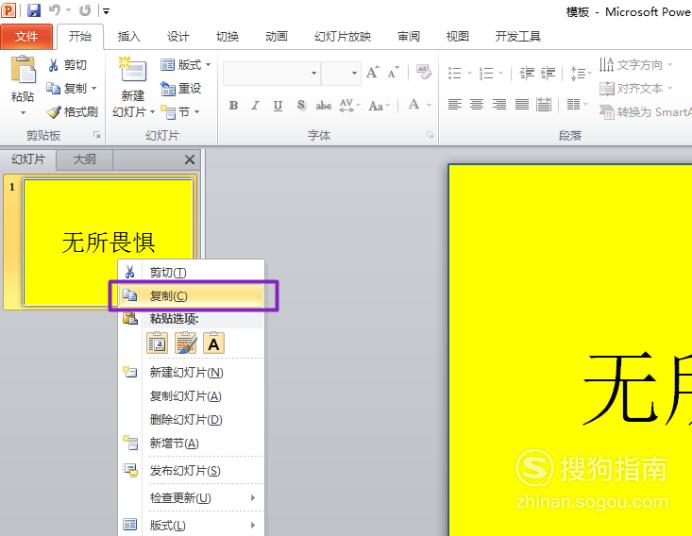692x536 pixels.
Task: Open the ribbon Copy dropdown arrow
Action: pyautogui.click(x=94, y=89)
